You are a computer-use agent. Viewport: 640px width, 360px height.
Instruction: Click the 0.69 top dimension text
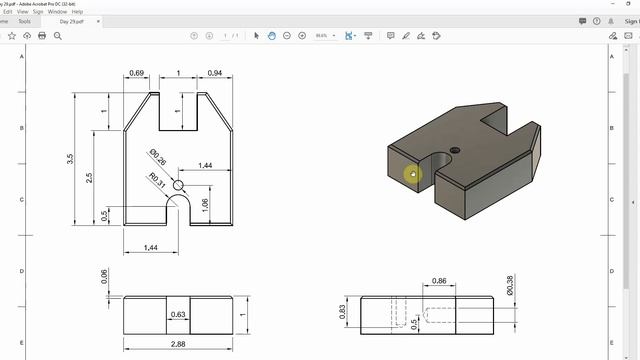136,73
